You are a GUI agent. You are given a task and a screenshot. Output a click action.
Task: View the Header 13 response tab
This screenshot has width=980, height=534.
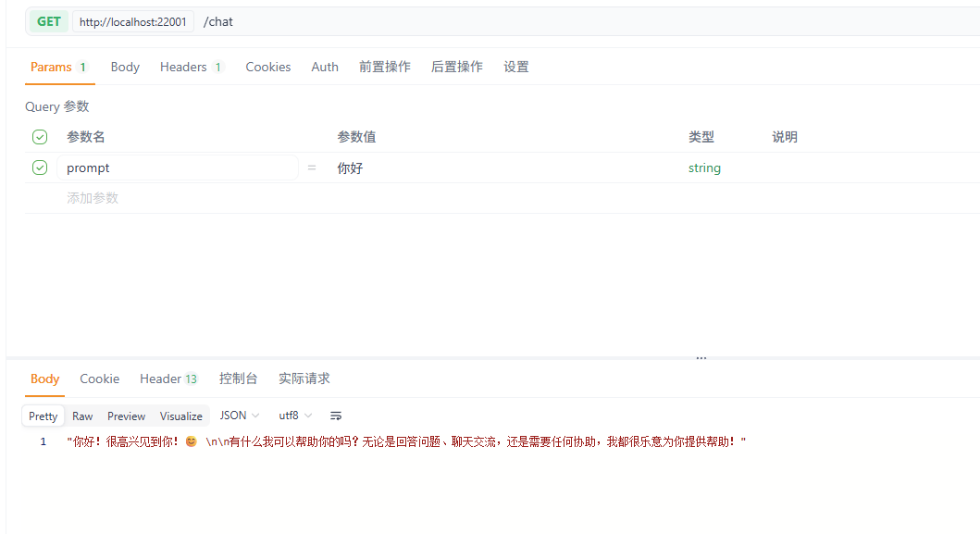(168, 379)
